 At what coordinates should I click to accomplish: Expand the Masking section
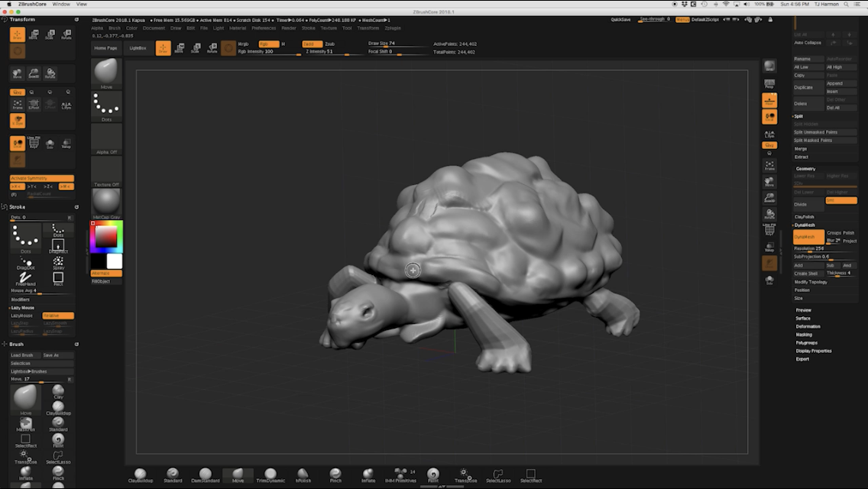(804, 335)
